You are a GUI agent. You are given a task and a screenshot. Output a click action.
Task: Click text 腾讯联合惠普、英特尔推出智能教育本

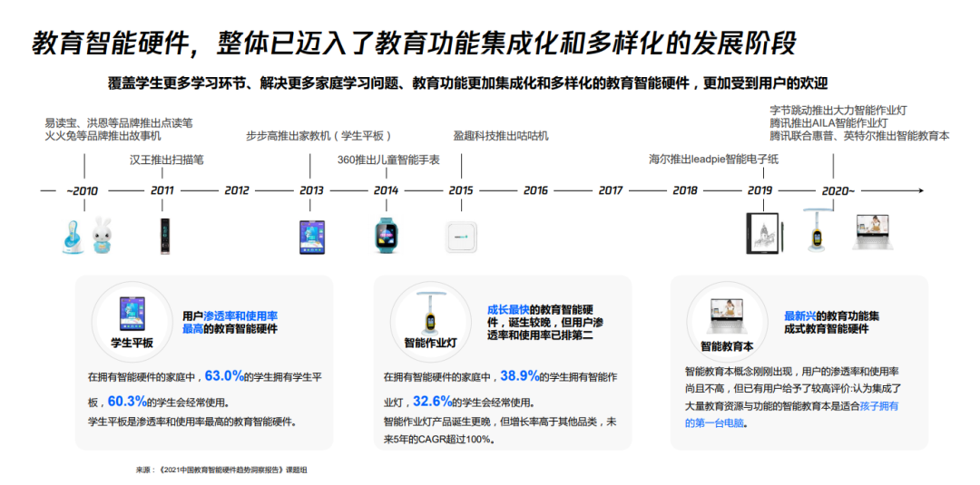[859, 135]
